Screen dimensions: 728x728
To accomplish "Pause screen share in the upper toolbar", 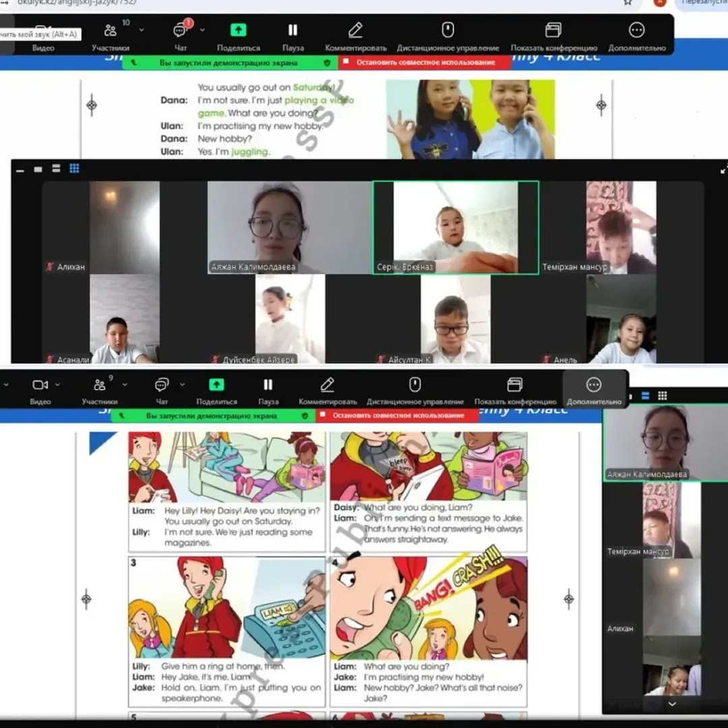I will click(x=293, y=30).
